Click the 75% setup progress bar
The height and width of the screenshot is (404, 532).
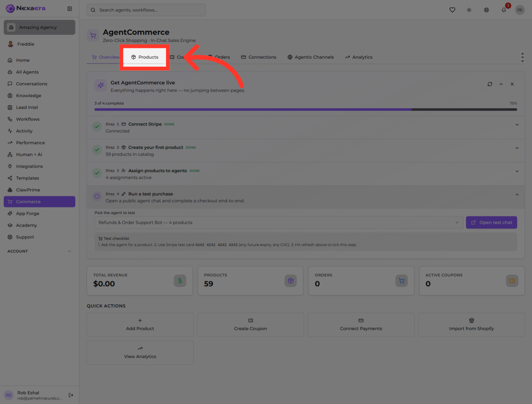pyautogui.click(x=306, y=109)
